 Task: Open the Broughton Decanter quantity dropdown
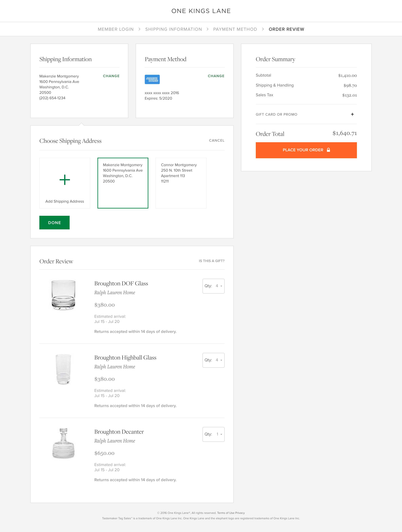(213, 434)
